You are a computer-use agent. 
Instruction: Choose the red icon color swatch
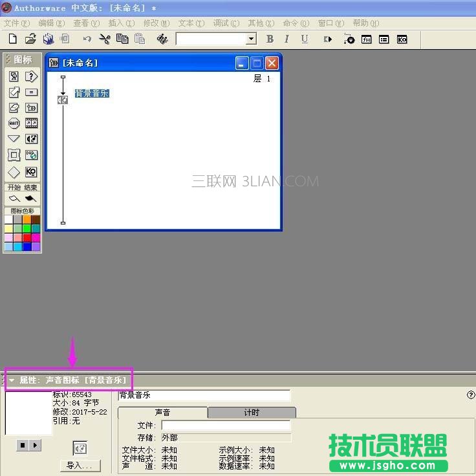click(27, 237)
